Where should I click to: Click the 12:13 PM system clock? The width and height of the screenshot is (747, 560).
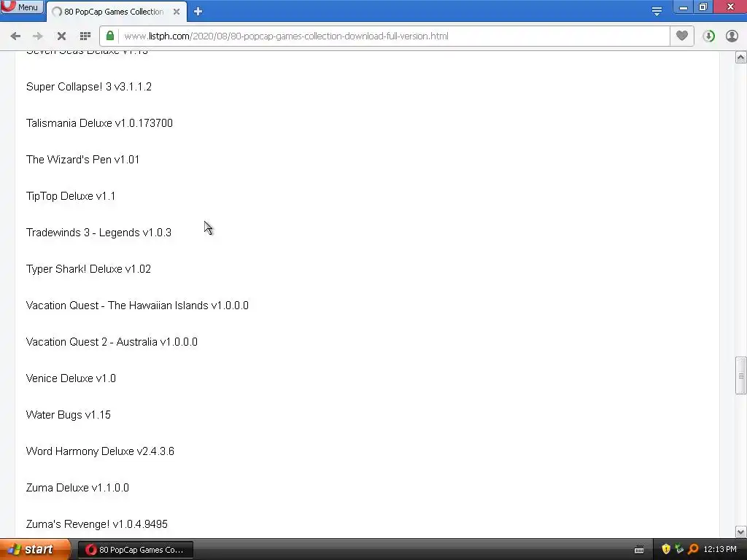point(720,550)
